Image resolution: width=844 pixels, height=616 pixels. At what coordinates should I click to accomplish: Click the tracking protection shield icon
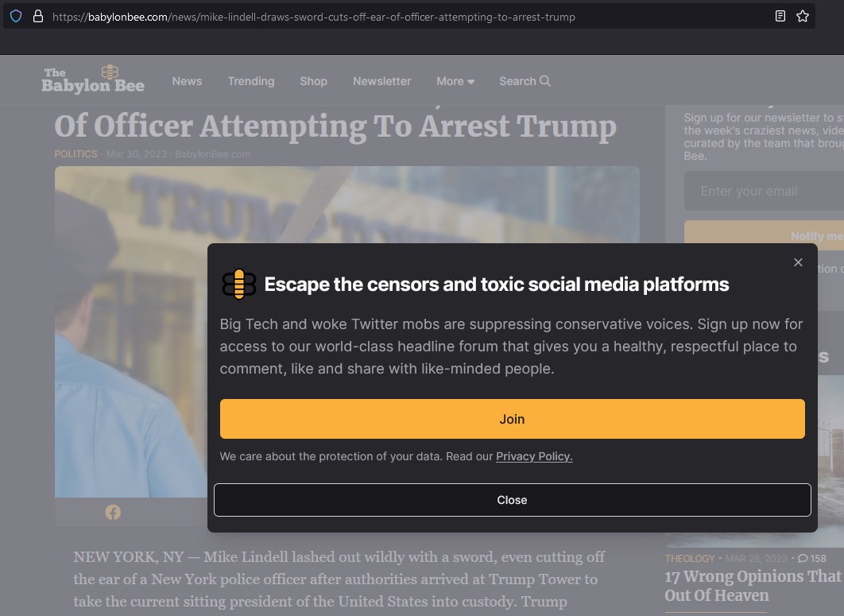16,16
